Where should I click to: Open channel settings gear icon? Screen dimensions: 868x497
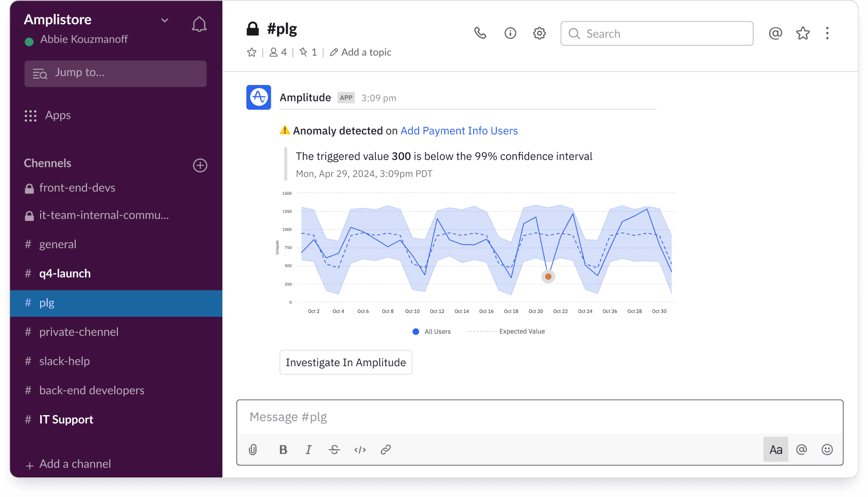pyautogui.click(x=539, y=33)
